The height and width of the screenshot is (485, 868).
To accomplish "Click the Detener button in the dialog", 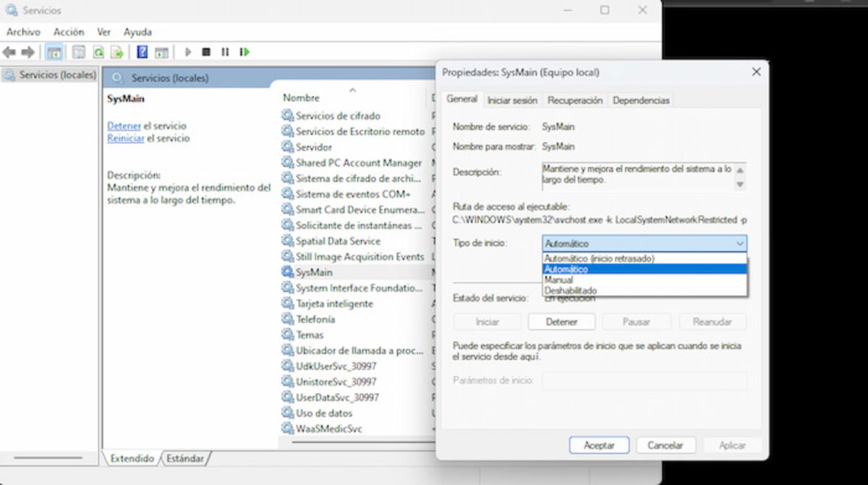I will [561, 321].
